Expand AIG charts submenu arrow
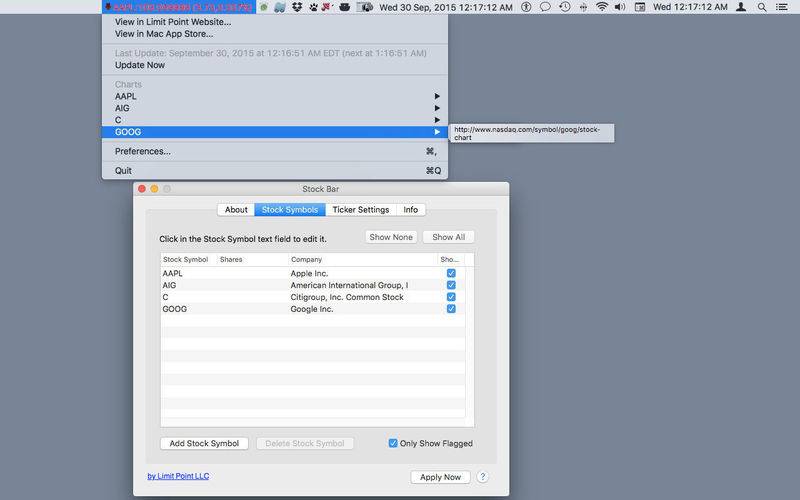This screenshot has height=500, width=800. coord(437,108)
